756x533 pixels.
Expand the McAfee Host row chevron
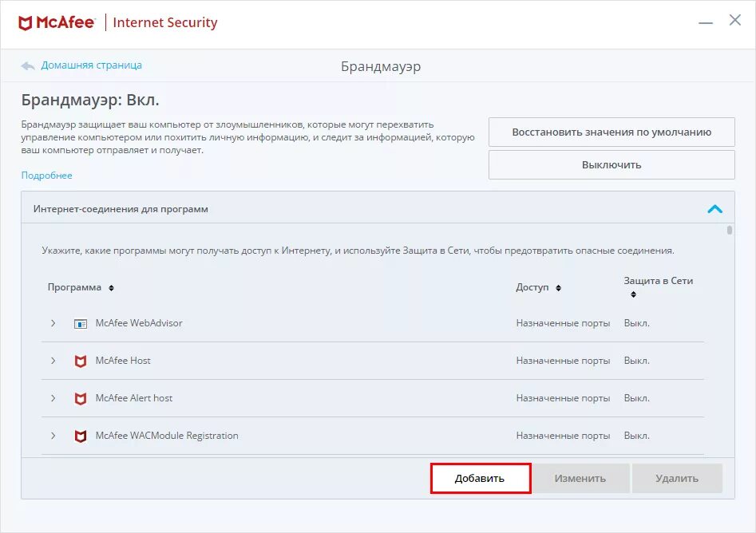click(53, 361)
